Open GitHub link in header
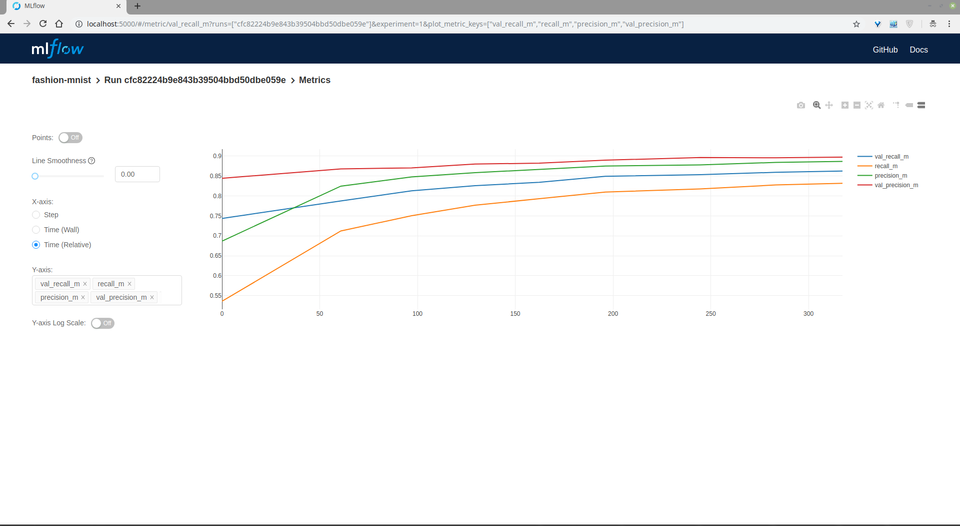Image resolution: width=960 pixels, height=526 pixels. [x=885, y=50]
